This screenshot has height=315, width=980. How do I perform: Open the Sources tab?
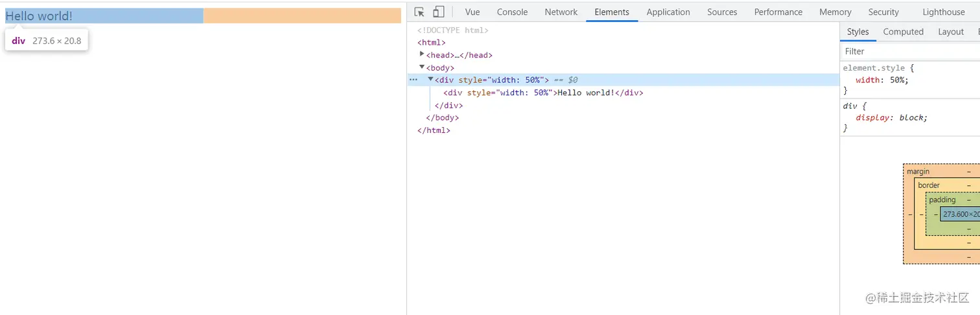click(722, 12)
